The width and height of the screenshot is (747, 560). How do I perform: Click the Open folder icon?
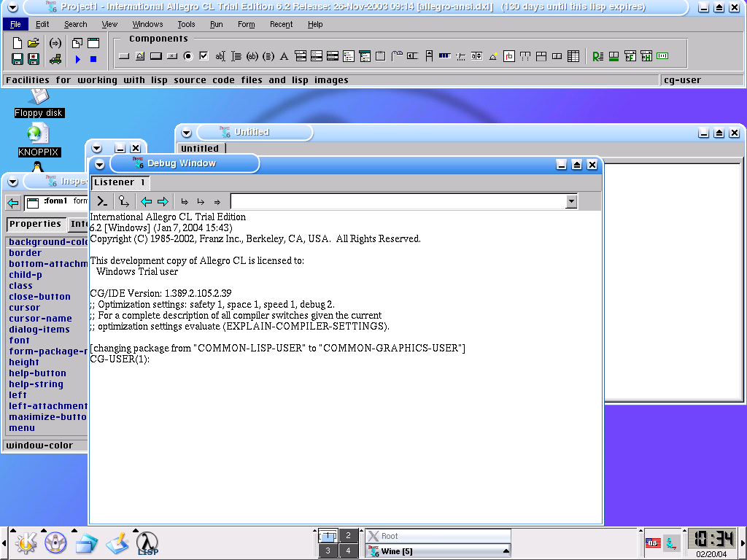pyautogui.click(x=34, y=44)
